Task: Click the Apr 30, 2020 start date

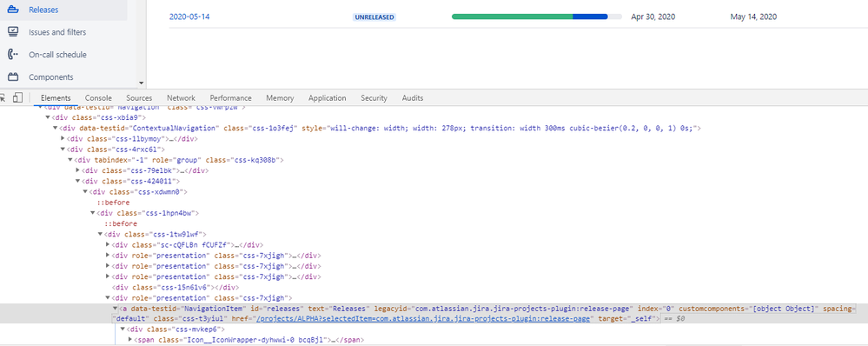Action: [x=653, y=17]
